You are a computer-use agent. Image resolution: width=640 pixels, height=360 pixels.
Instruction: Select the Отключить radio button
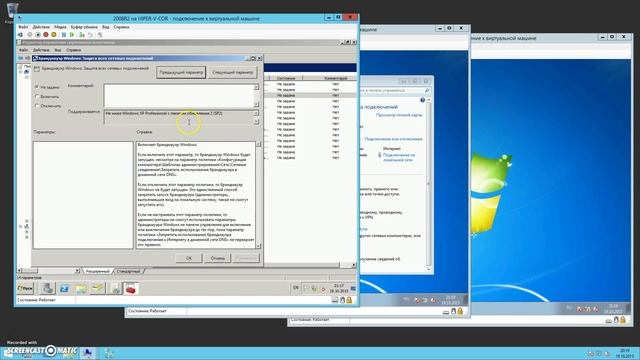(37, 106)
